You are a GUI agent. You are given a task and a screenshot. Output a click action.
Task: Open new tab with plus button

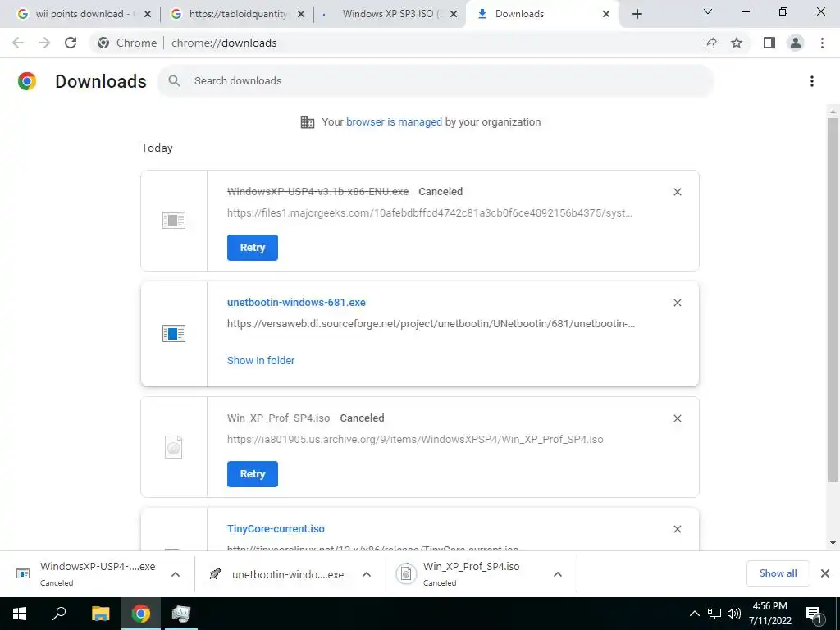pos(637,14)
